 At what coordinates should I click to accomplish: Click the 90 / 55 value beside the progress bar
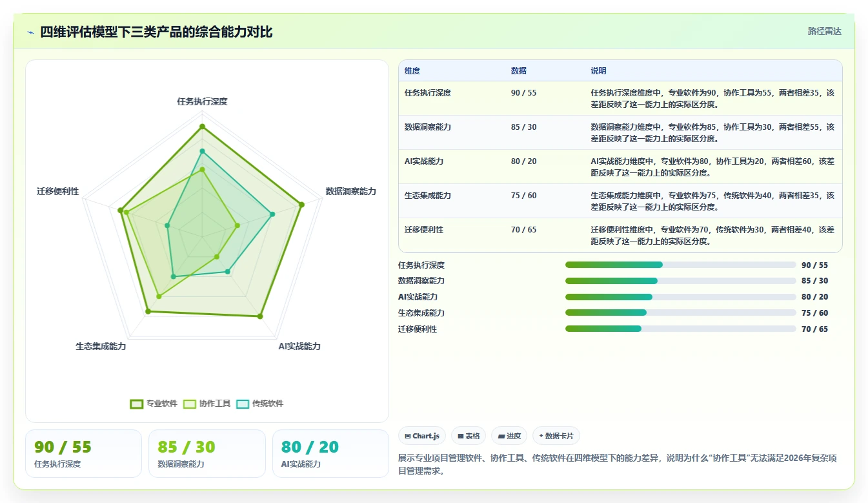(x=814, y=265)
